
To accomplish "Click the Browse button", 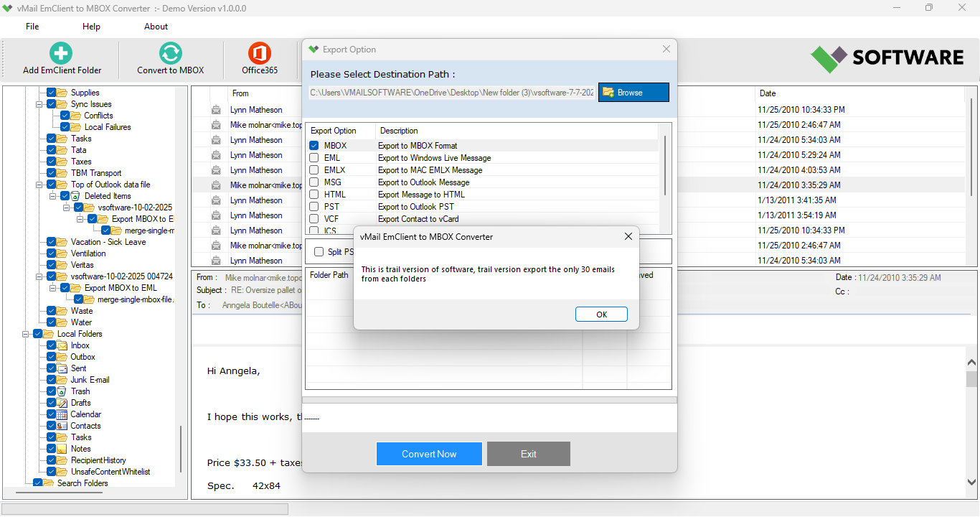I will click(x=633, y=93).
